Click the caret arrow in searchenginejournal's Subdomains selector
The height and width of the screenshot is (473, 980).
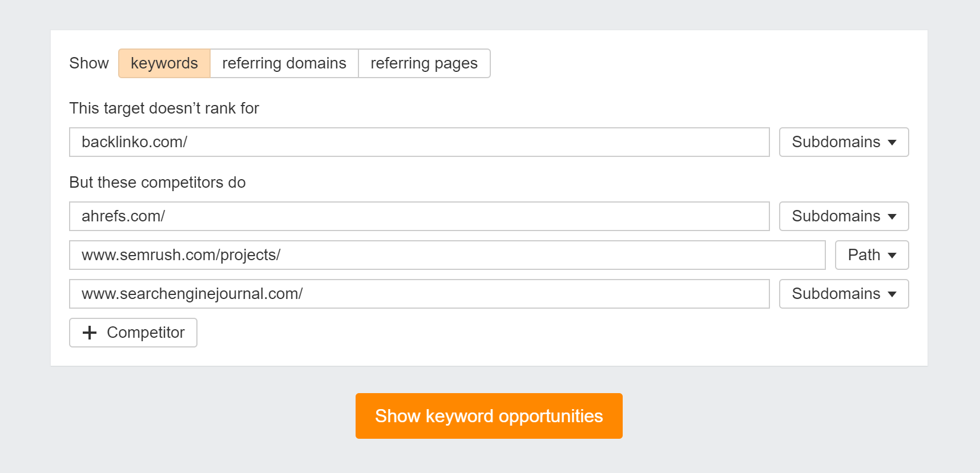892,294
